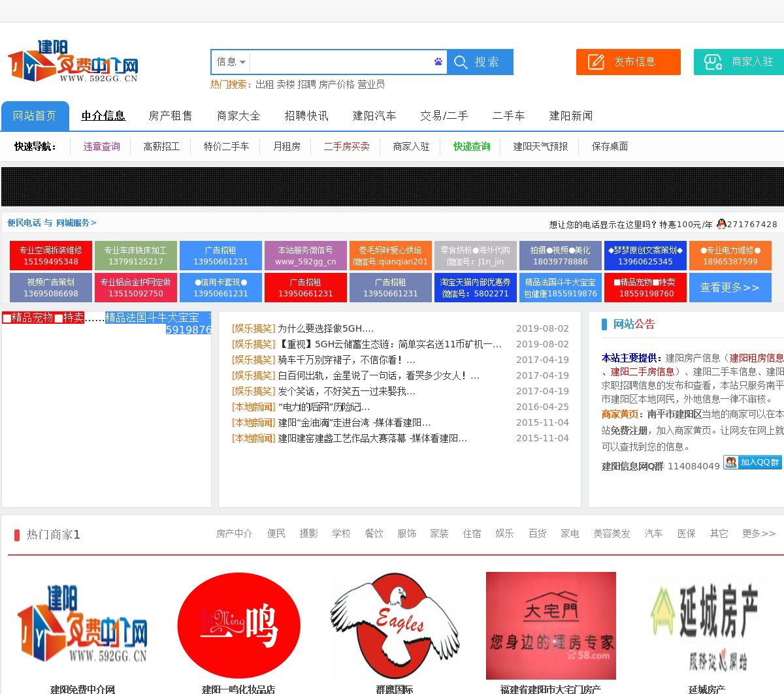This screenshot has height=694, width=784.
Task: Expand 查看更多>> in phone services
Action: (x=730, y=287)
